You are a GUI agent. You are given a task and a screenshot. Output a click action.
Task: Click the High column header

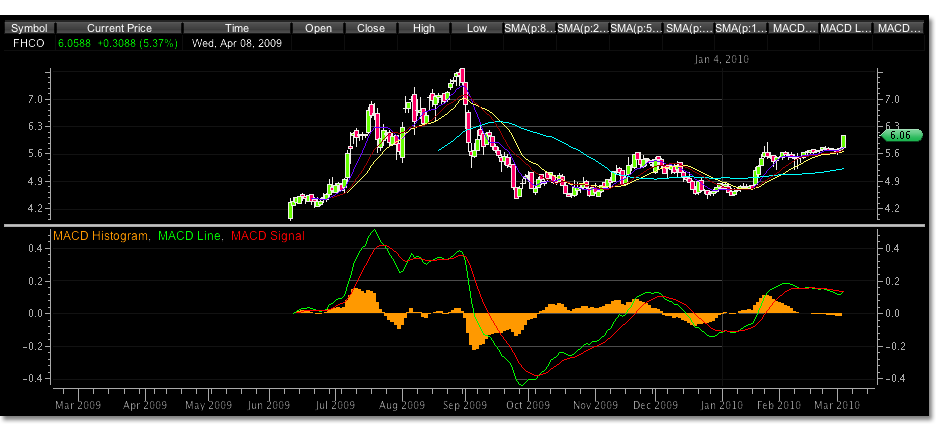point(424,29)
